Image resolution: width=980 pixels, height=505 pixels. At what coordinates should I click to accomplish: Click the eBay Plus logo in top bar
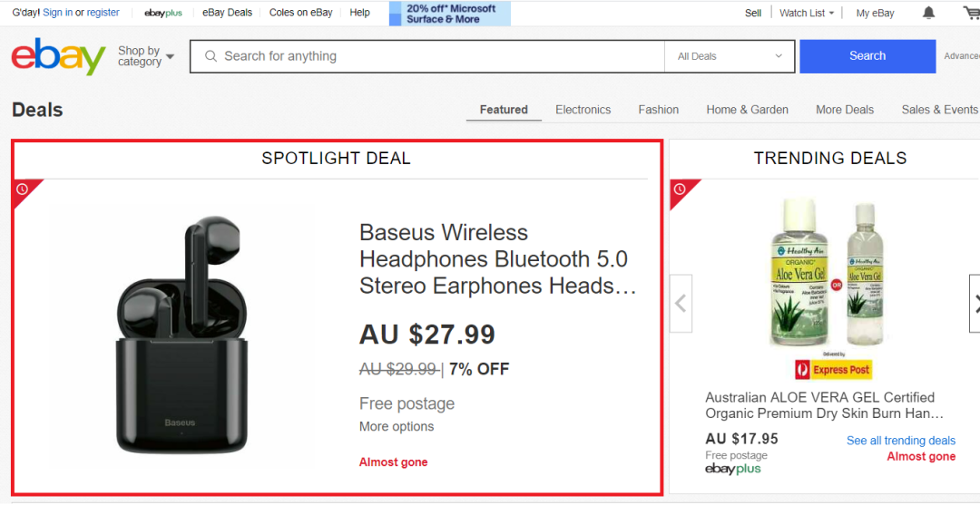click(x=163, y=13)
